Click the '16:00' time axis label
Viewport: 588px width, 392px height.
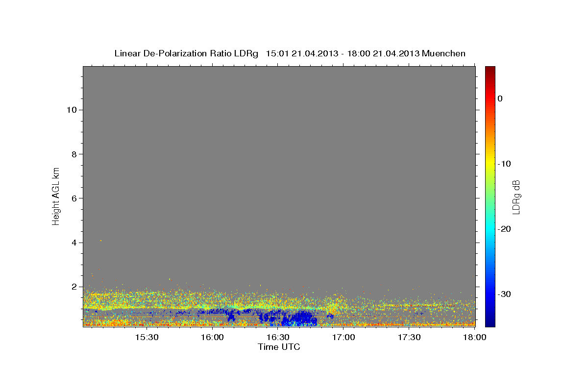[212, 337]
